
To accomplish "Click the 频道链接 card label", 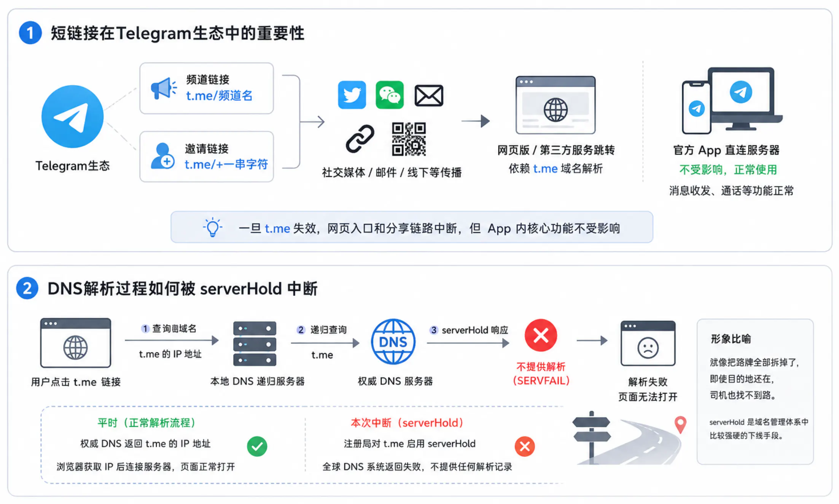I will [x=208, y=79].
